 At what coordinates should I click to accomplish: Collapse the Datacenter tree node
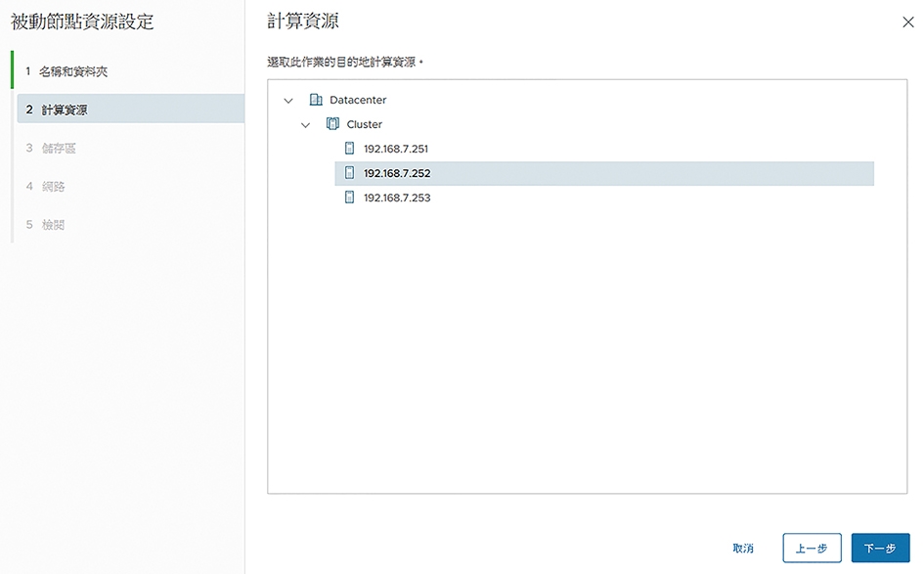click(288, 101)
